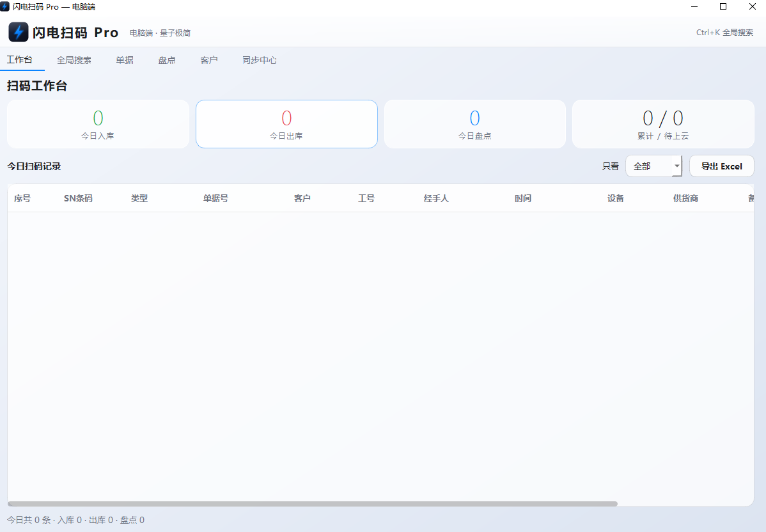This screenshot has height=532, width=766.
Task: Click the 导出 Excel button
Action: 721,166
